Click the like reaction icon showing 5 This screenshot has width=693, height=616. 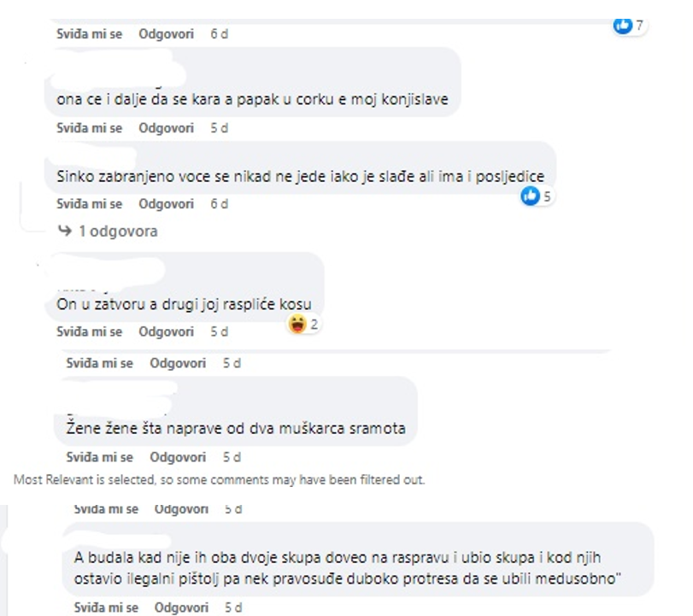point(531,196)
